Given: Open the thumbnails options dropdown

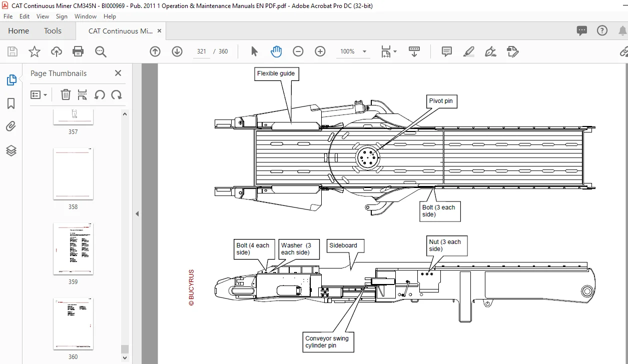Looking at the screenshot, I should 39,94.
